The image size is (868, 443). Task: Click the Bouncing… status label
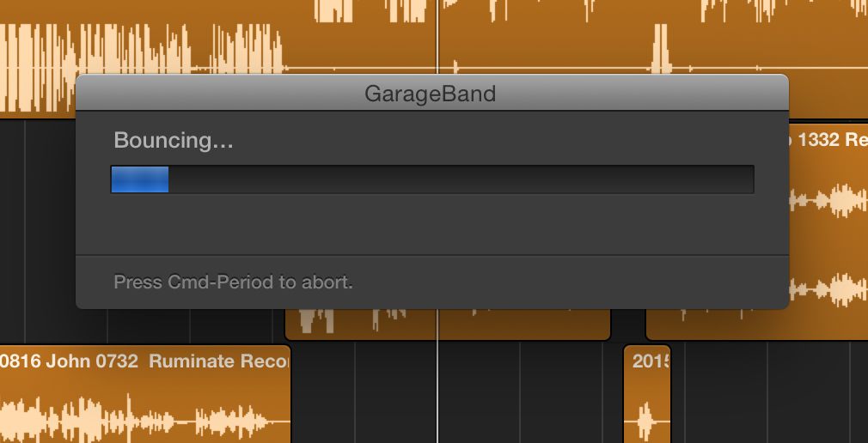(x=174, y=141)
